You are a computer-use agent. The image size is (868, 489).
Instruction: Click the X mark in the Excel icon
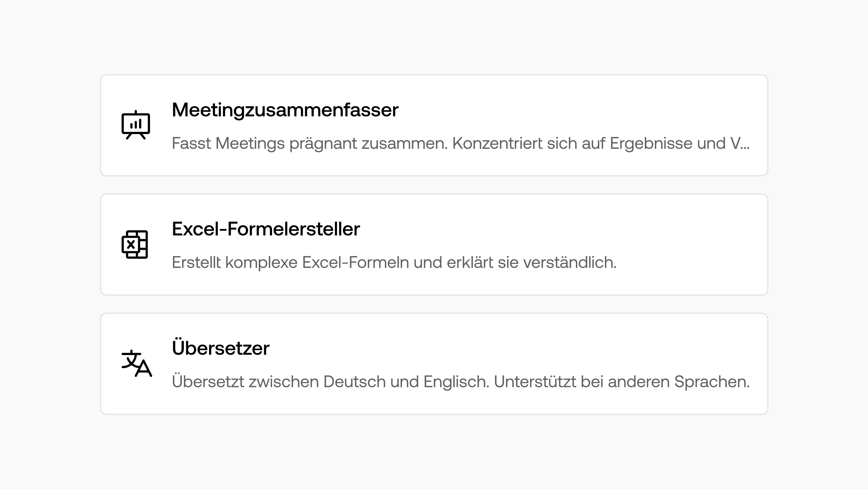(x=131, y=244)
